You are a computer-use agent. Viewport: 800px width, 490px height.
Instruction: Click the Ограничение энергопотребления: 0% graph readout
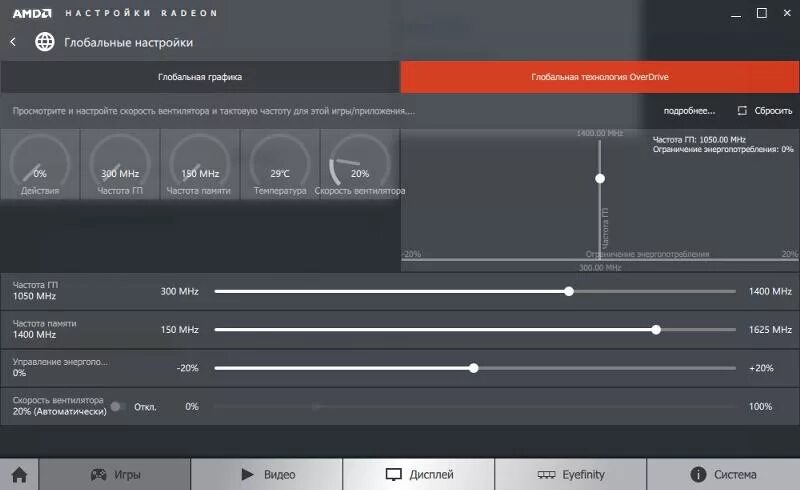pyautogui.click(x=723, y=149)
